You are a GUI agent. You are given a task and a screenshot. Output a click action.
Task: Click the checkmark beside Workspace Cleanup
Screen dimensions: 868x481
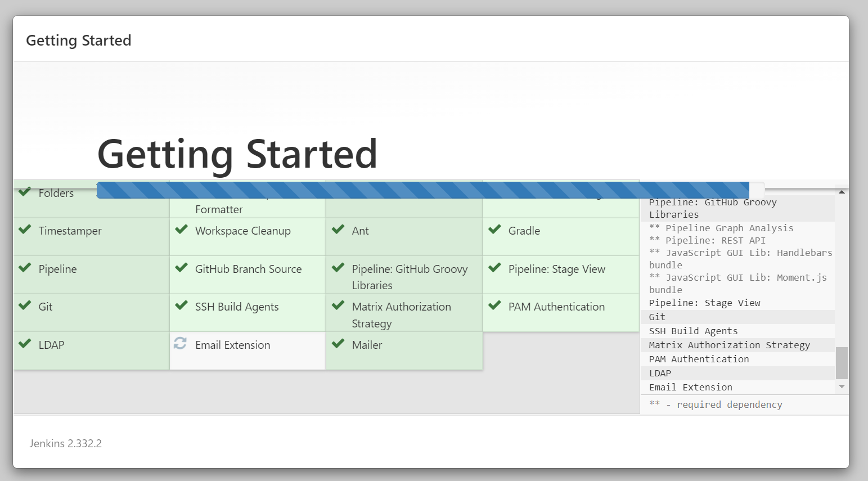pos(181,230)
